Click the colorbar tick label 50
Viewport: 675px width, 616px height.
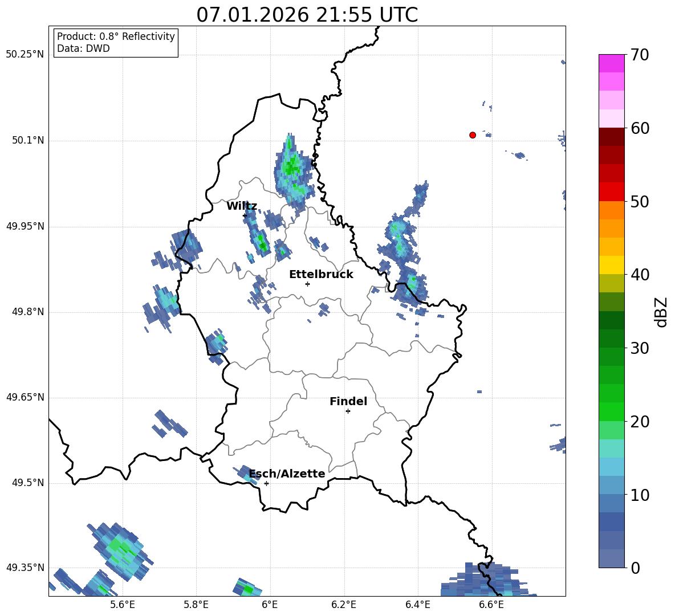click(x=640, y=201)
